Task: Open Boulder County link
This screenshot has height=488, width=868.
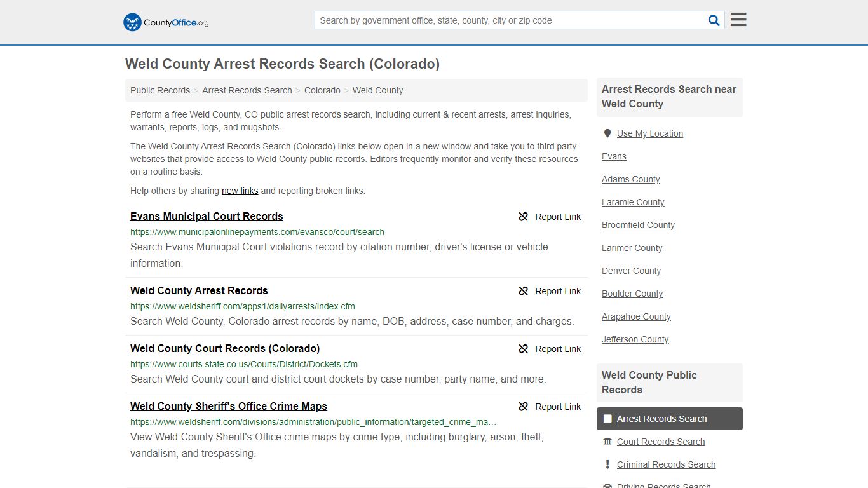Action: point(632,294)
